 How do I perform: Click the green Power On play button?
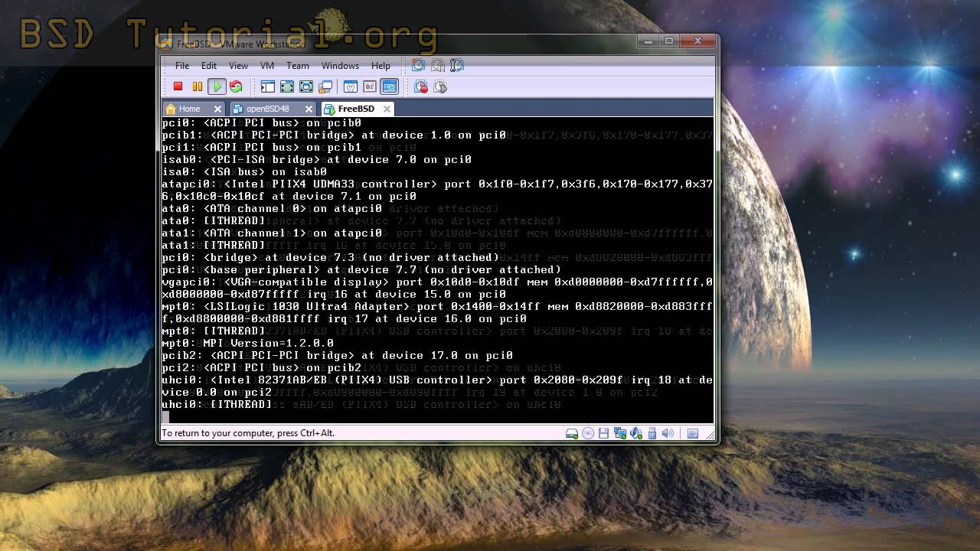(217, 86)
